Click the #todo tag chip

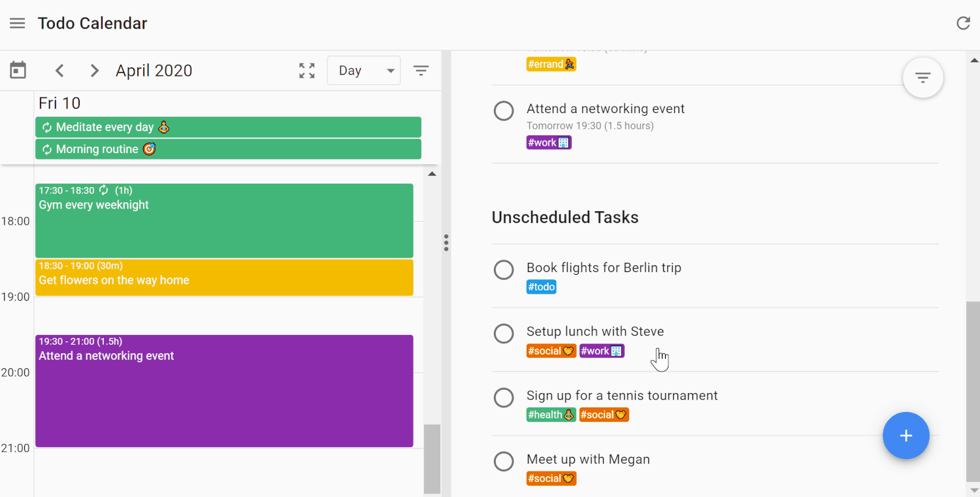click(542, 287)
